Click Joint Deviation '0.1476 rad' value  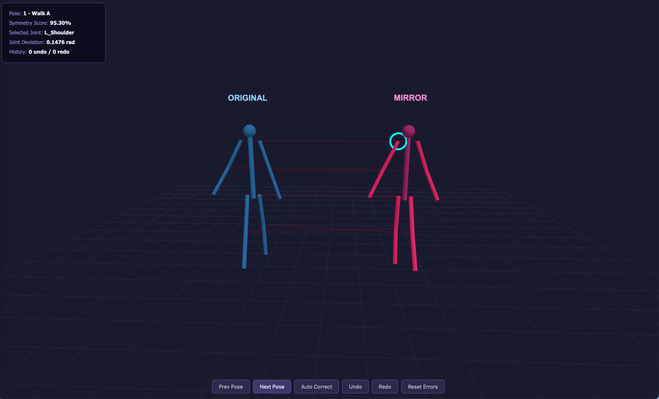click(x=61, y=42)
